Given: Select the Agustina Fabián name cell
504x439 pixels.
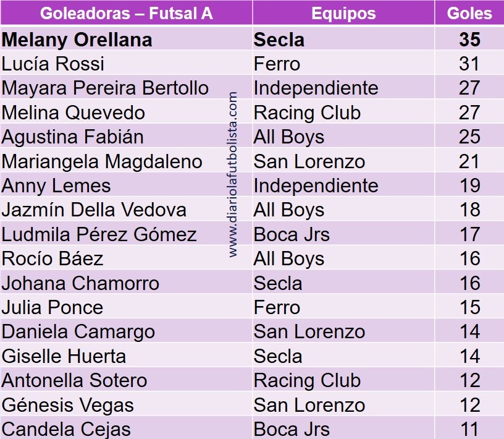Looking at the screenshot, I should pos(72,137).
